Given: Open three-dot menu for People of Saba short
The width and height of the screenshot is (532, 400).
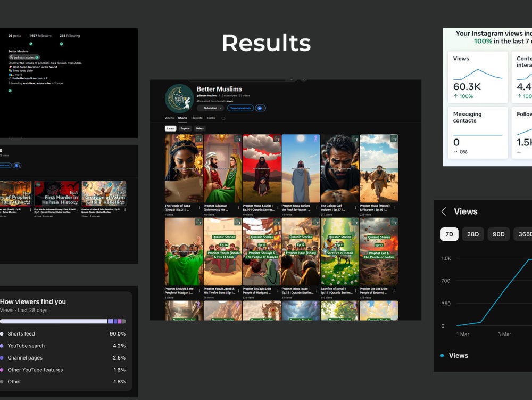Looking at the screenshot, I should tap(199, 207).
